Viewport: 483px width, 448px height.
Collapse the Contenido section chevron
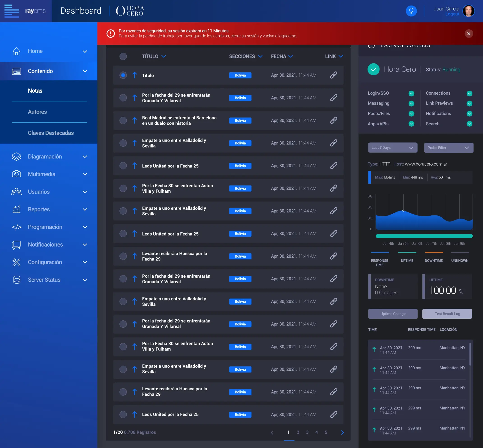tap(85, 71)
